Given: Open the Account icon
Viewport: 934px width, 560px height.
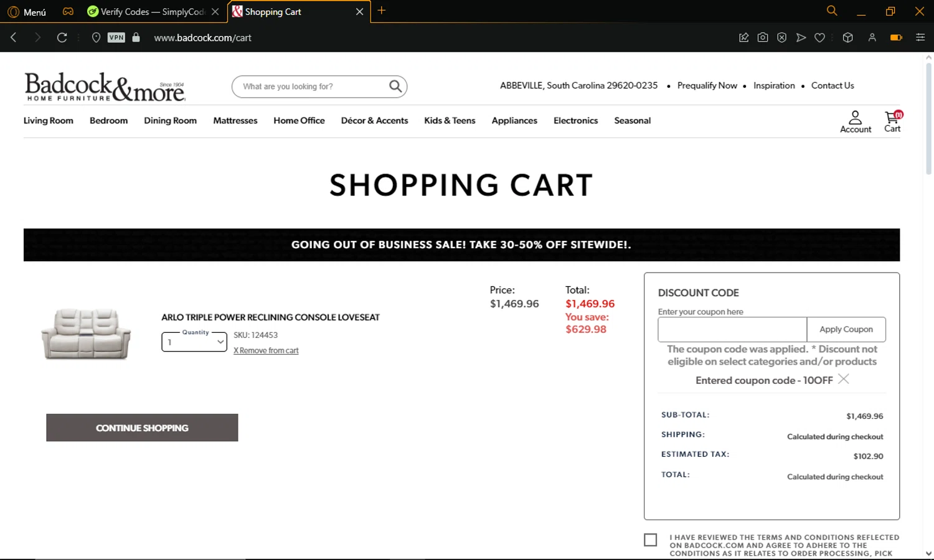Looking at the screenshot, I should point(856,121).
